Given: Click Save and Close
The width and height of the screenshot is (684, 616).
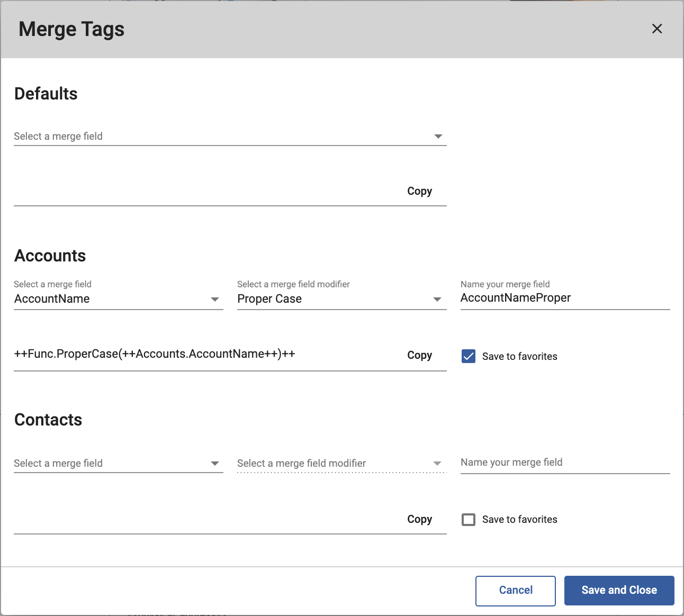Looking at the screenshot, I should click(618, 590).
